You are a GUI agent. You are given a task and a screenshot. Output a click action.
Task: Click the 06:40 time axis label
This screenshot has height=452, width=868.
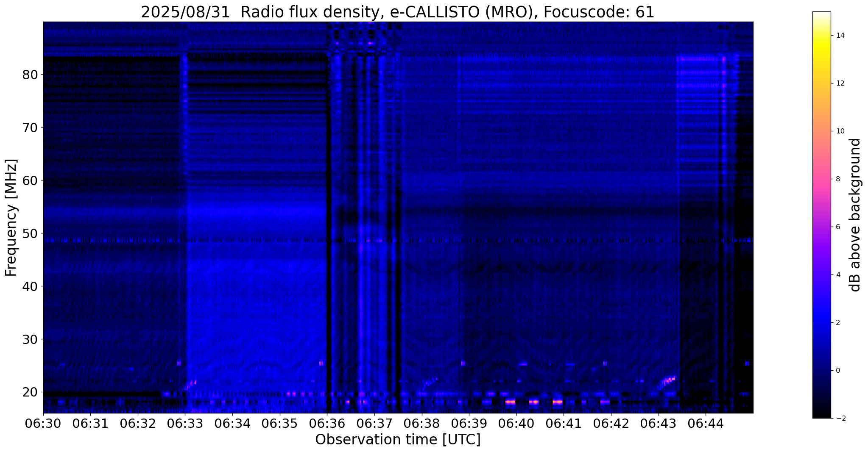pos(516,424)
